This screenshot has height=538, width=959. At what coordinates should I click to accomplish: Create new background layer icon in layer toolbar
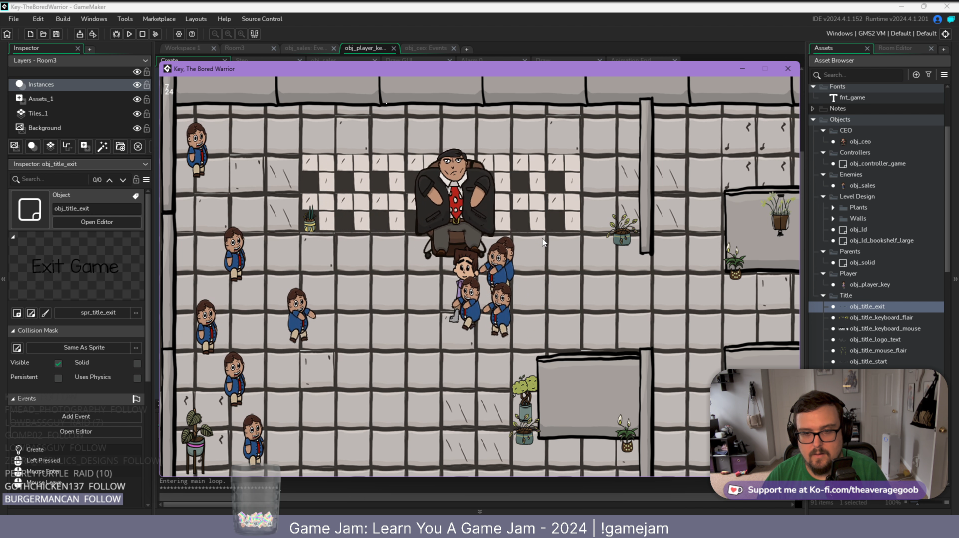point(17,146)
